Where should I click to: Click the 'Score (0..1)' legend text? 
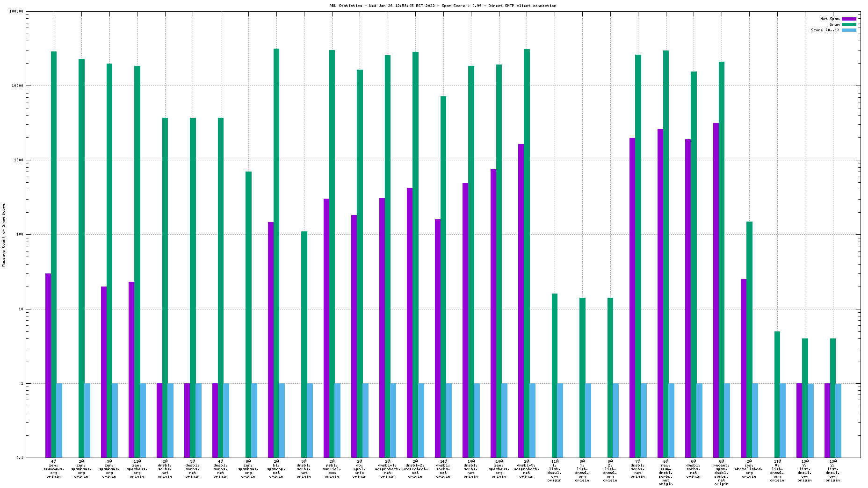pyautogui.click(x=825, y=30)
